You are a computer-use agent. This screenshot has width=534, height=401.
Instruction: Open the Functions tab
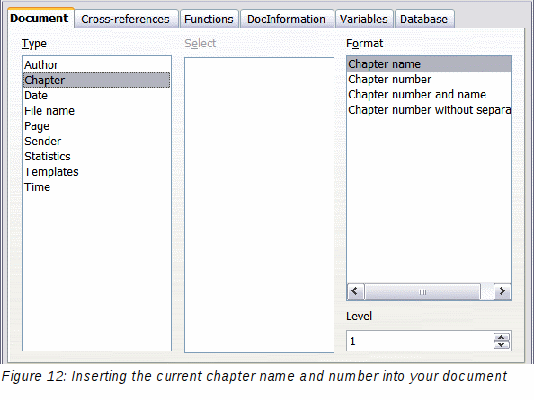[209, 19]
